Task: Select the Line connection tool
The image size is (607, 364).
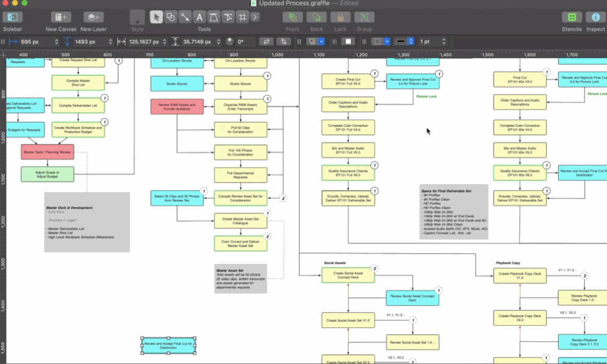Action: tap(185, 17)
